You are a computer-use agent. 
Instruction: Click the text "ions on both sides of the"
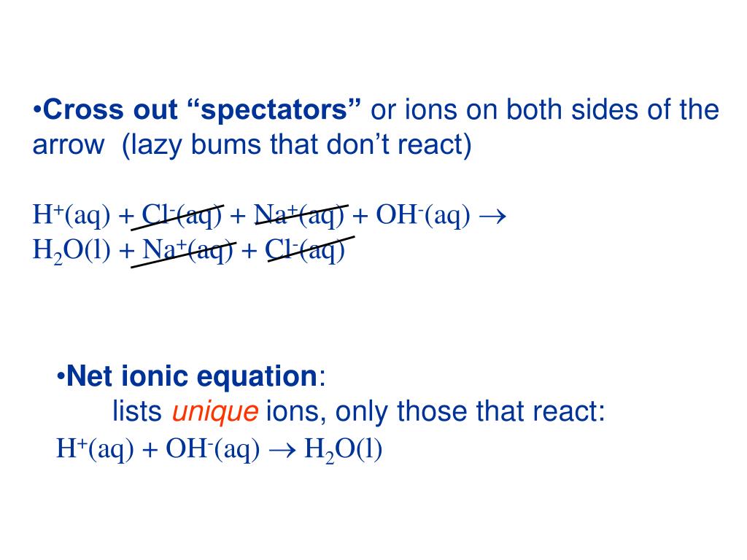[562, 109]
